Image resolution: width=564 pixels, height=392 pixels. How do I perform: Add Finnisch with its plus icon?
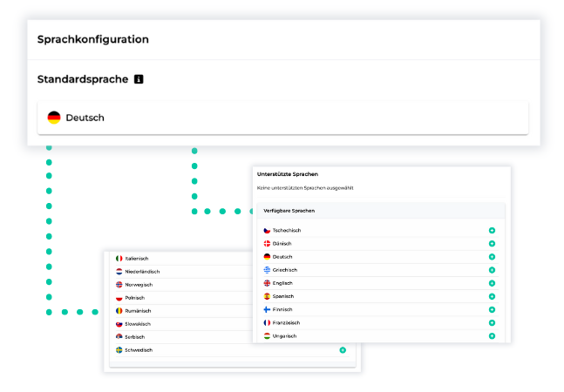click(492, 309)
